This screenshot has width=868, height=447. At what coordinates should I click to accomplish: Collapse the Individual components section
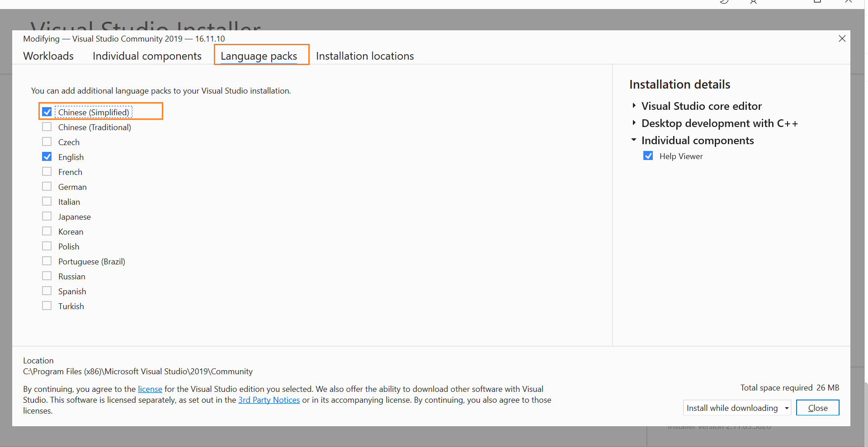(634, 140)
